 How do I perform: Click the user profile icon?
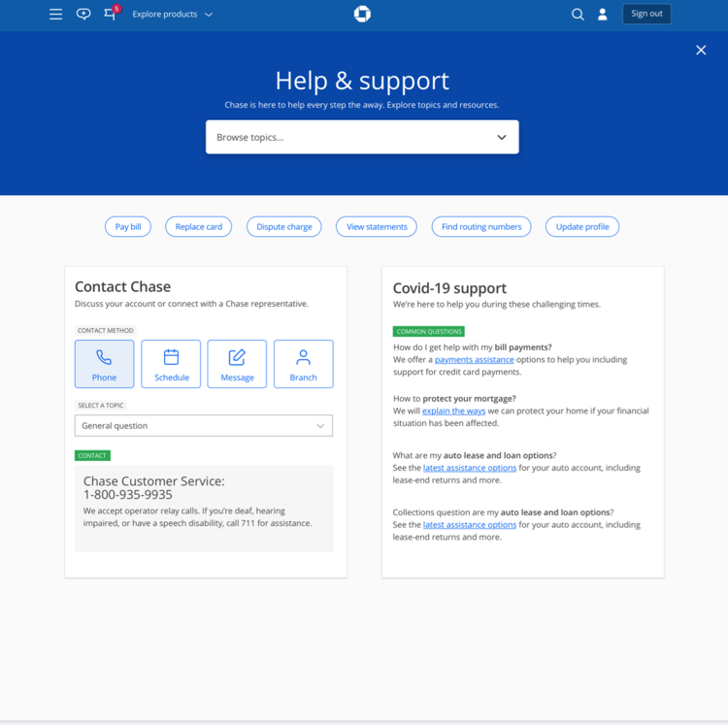pos(603,15)
